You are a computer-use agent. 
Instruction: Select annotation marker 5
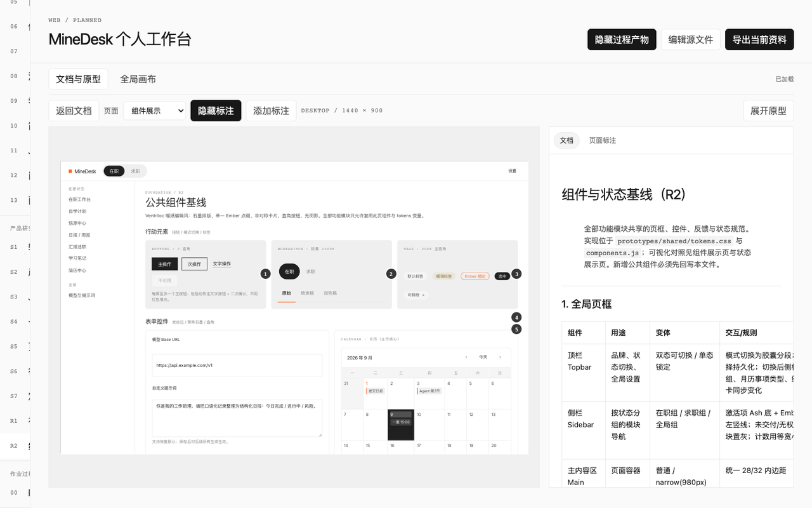(x=517, y=329)
